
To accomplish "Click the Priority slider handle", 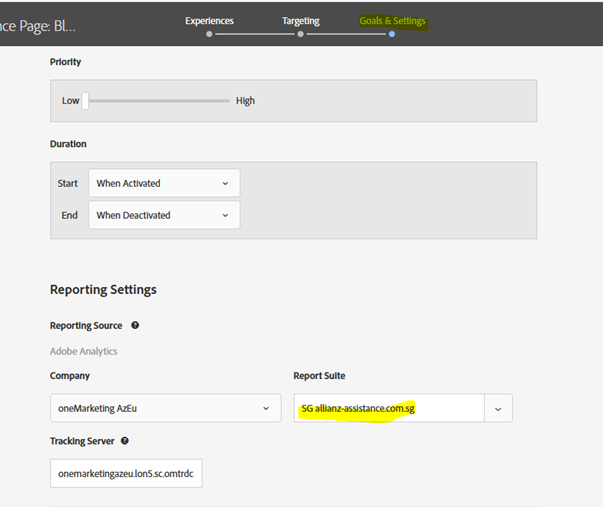I will pyautogui.click(x=85, y=101).
